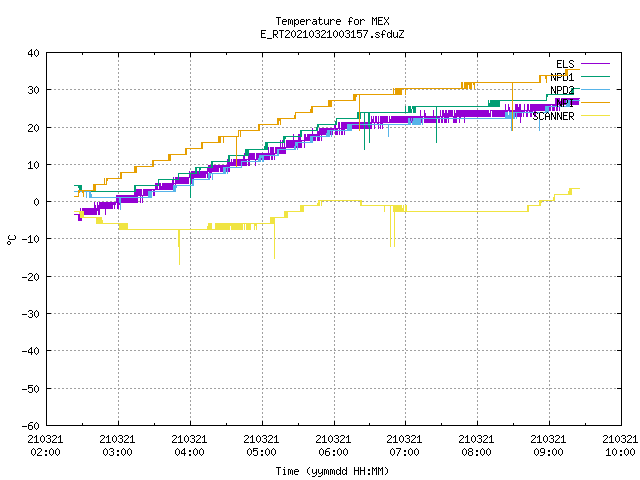Click the blue NPD2 legend line sample
640x480 pixels.
(x=595, y=89)
